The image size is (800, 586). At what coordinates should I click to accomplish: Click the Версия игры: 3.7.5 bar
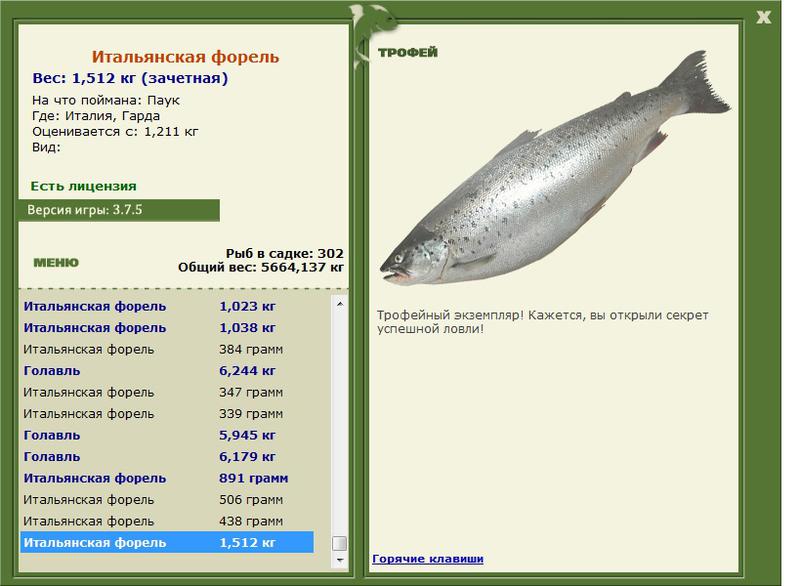[x=119, y=210]
